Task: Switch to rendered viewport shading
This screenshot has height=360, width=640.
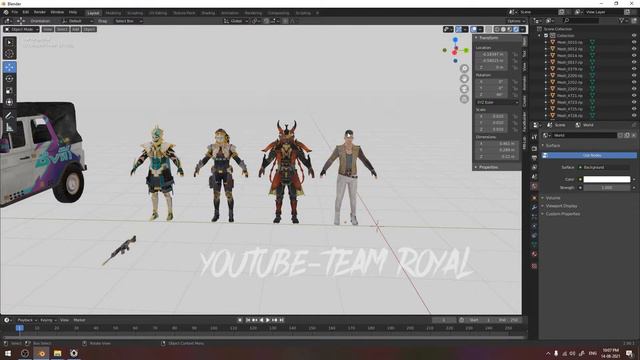Action: tap(516, 29)
